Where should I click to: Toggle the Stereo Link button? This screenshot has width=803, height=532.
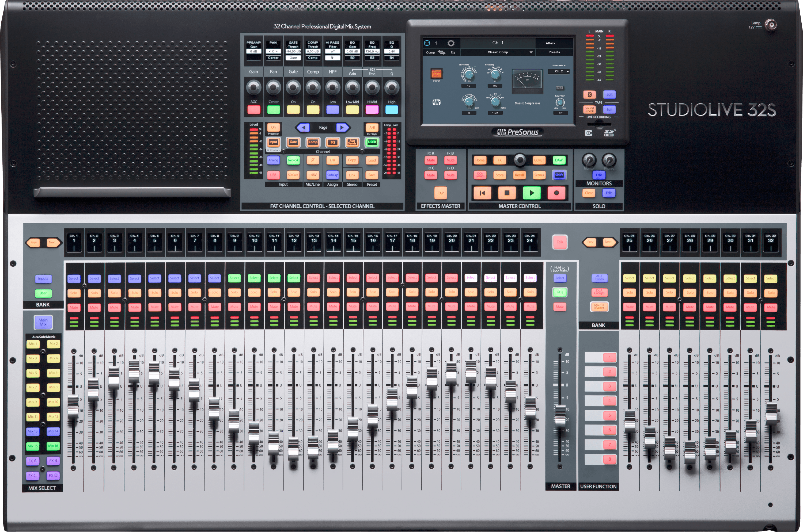(352, 175)
